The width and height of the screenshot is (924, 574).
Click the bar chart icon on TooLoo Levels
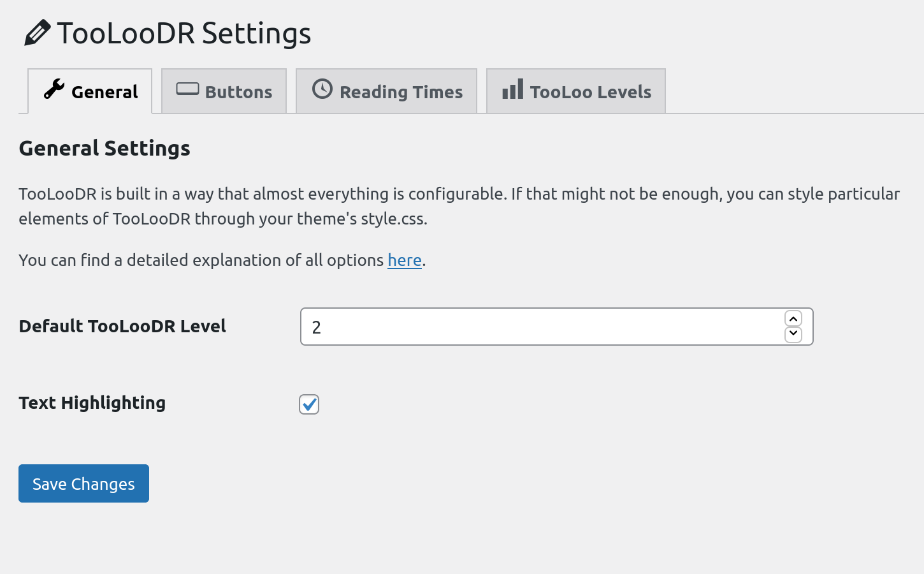(512, 89)
